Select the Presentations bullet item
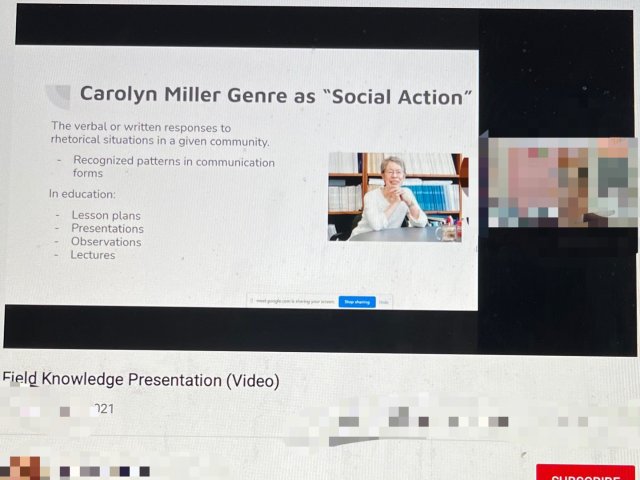 coord(107,228)
